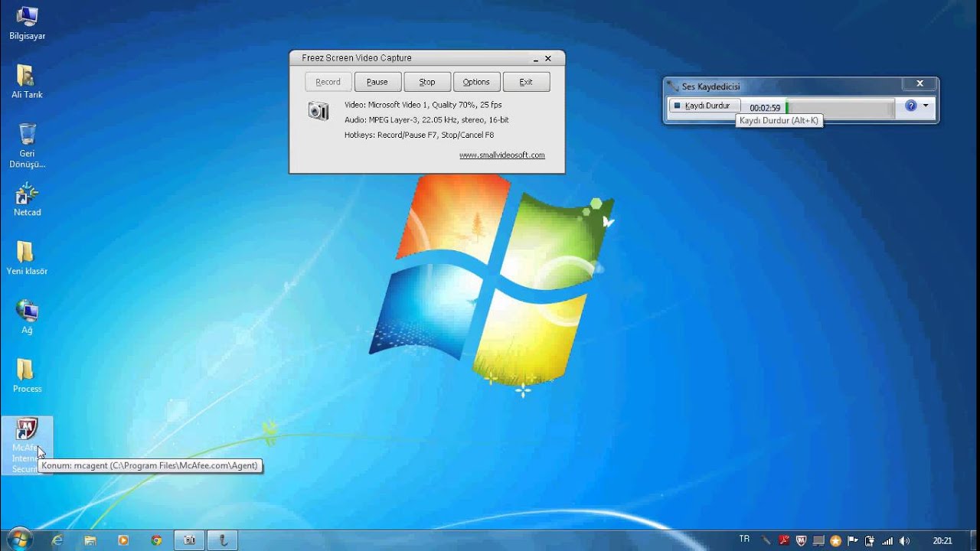Image resolution: width=980 pixels, height=551 pixels.
Task: Select the Process folder icon
Action: coord(27,376)
